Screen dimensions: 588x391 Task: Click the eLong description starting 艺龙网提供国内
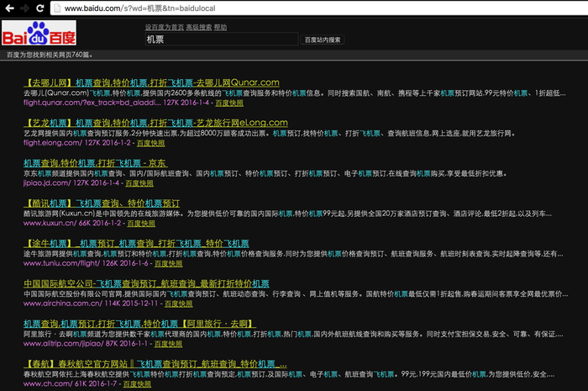point(270,133)
